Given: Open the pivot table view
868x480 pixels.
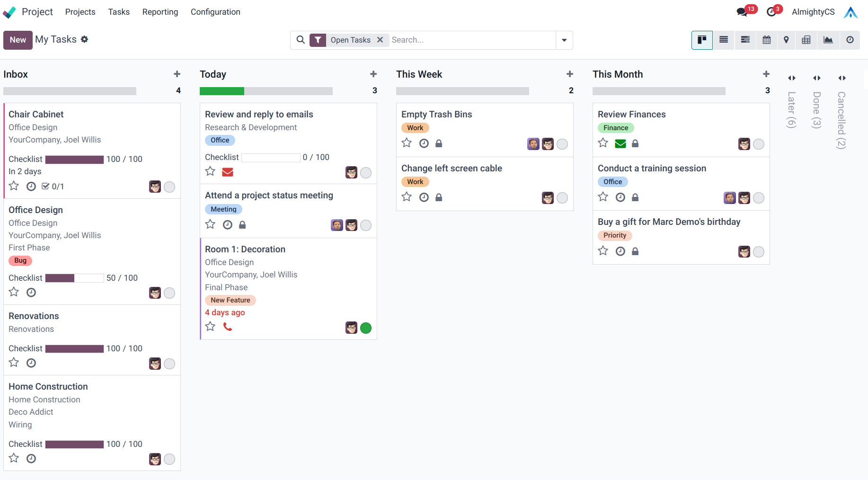Looking at the screenshot, I should pos(806,40).
